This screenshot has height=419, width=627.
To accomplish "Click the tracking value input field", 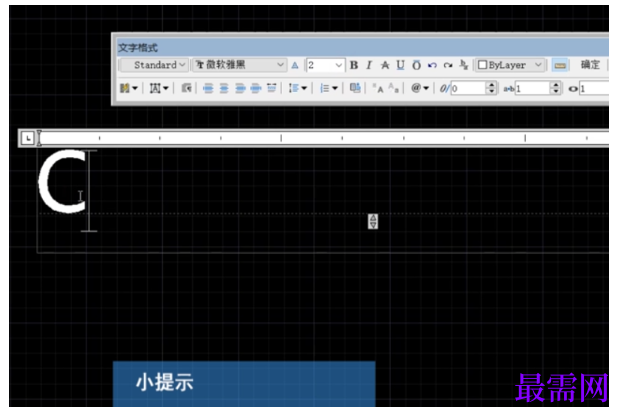I will [x=533, y=88].
